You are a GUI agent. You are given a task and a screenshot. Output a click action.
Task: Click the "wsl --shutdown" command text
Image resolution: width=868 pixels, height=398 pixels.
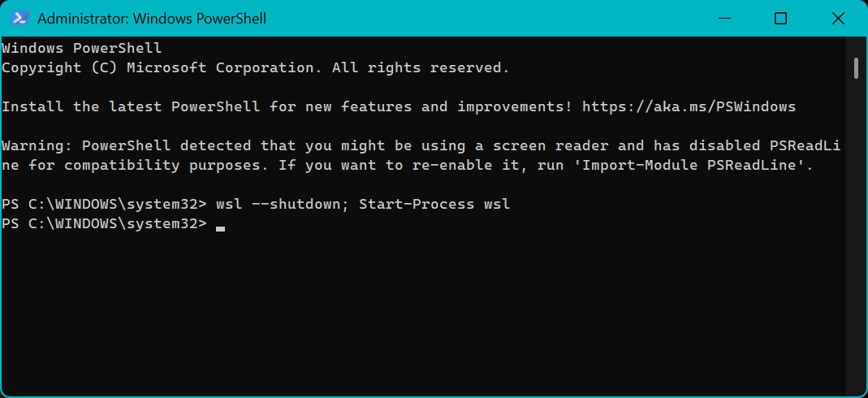[x=278, y=205]
